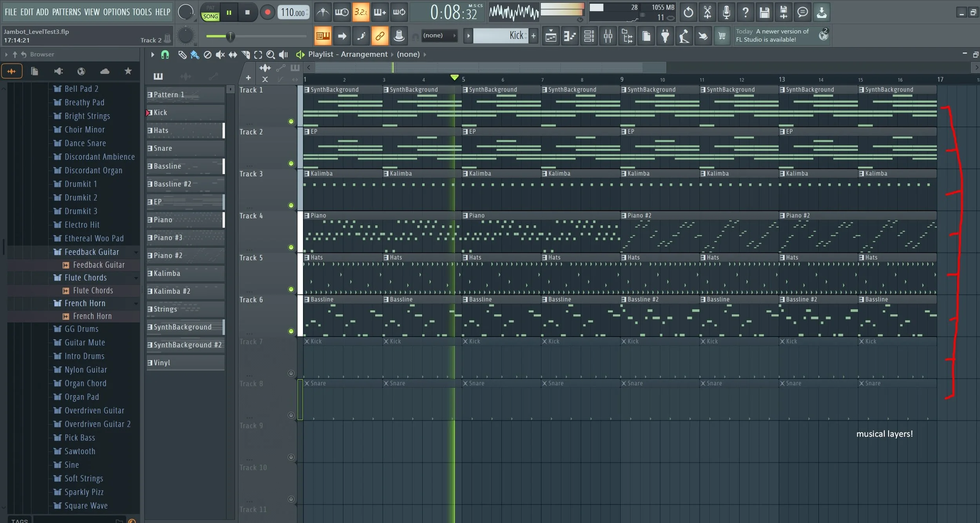Collapse the Feedback Guitar folder

(x=92, y=252)
